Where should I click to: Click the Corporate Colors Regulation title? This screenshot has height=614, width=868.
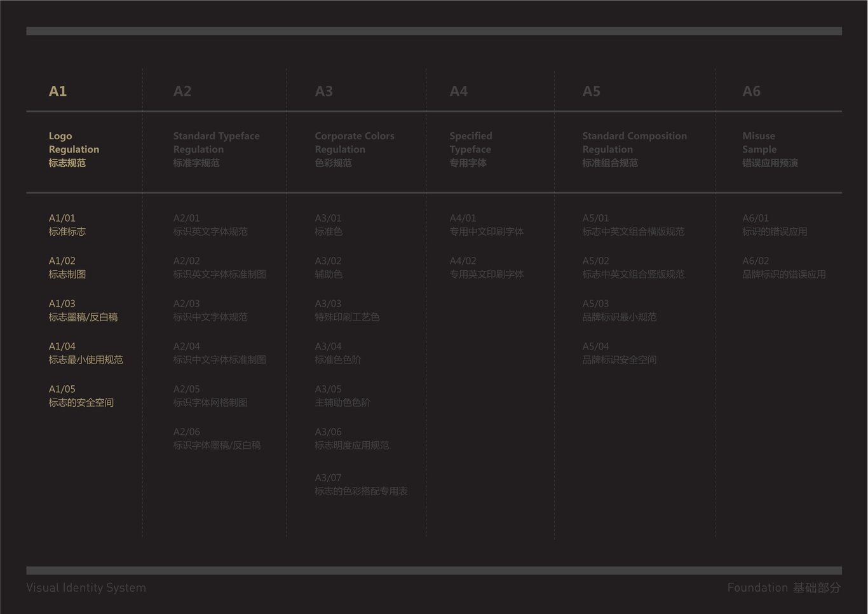click(355, 149)
